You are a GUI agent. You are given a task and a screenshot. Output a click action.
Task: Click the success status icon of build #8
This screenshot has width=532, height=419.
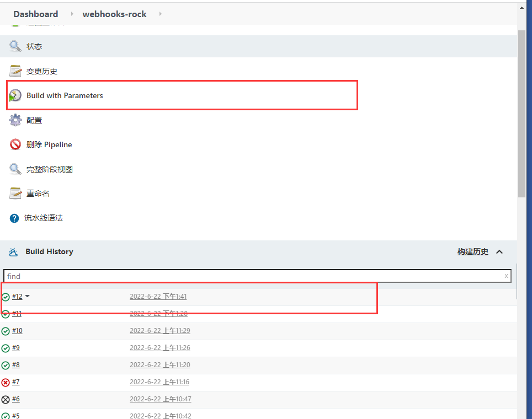6,366
